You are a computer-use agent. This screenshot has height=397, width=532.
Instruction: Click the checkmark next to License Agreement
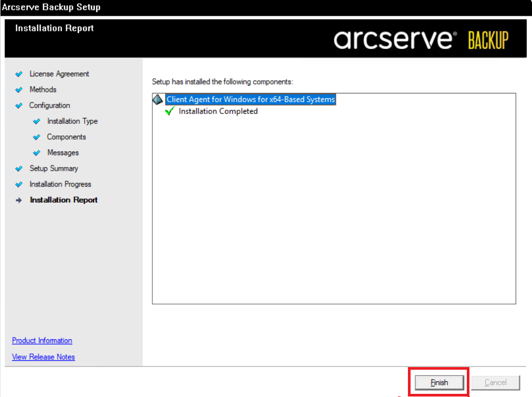(x=19, y=74)
